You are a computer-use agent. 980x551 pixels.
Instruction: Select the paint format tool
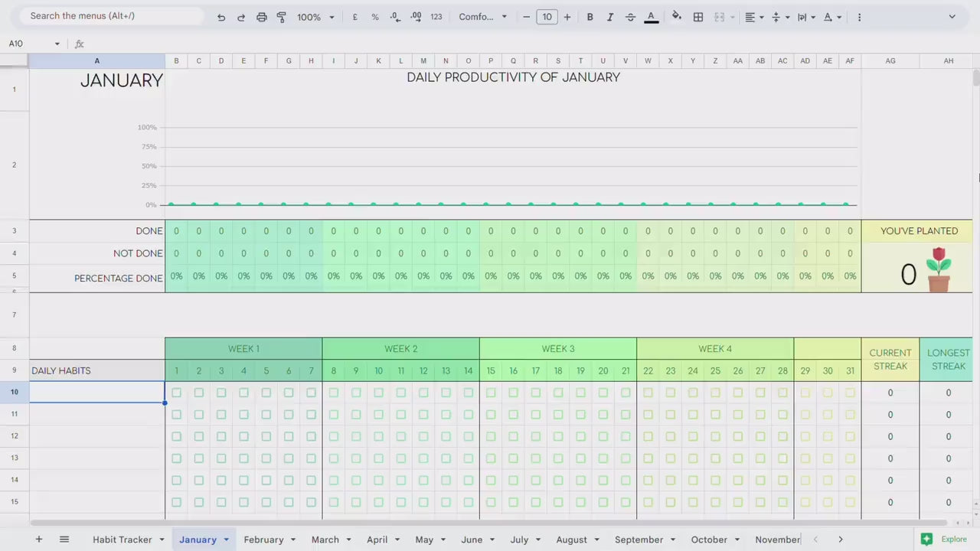(x=281, y=17)
